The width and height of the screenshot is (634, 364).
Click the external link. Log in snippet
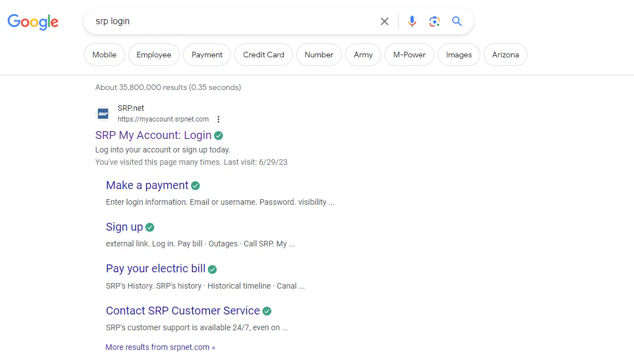tap(200, 244)
